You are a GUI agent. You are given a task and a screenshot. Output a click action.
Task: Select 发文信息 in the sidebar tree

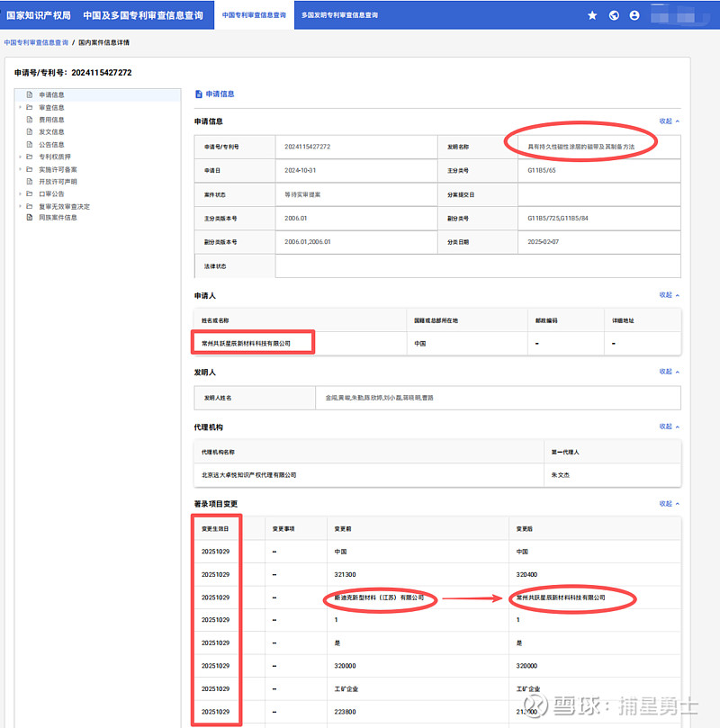click(x=51, y=132)
